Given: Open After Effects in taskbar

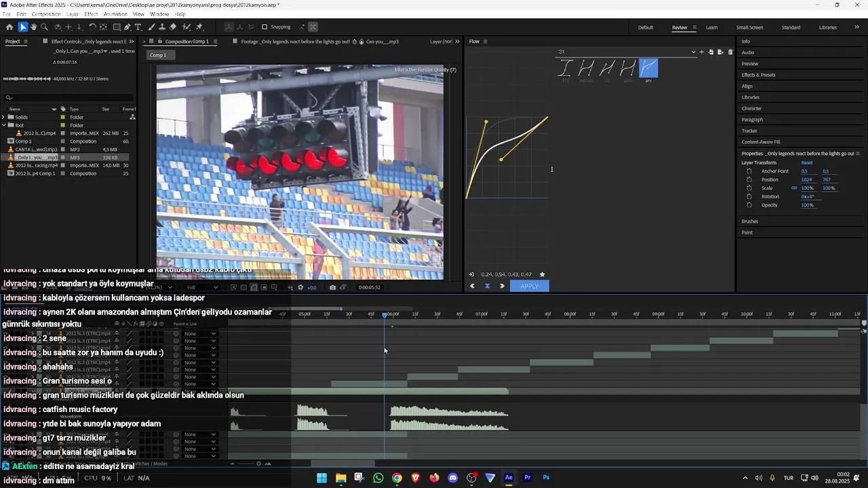Looking at the screenshot, I should (x=509, y=478).
